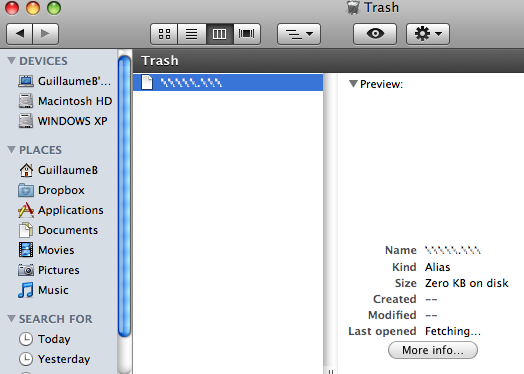Select the WINDOWS XP drive icon
Image resolution: width=524 pixels, height=374 pixels.
tap(26, 121)
